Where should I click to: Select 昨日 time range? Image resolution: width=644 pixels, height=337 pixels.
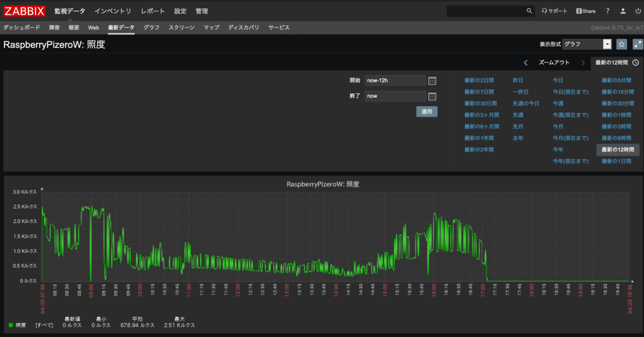pyautogui.click(x=518, y=80)
